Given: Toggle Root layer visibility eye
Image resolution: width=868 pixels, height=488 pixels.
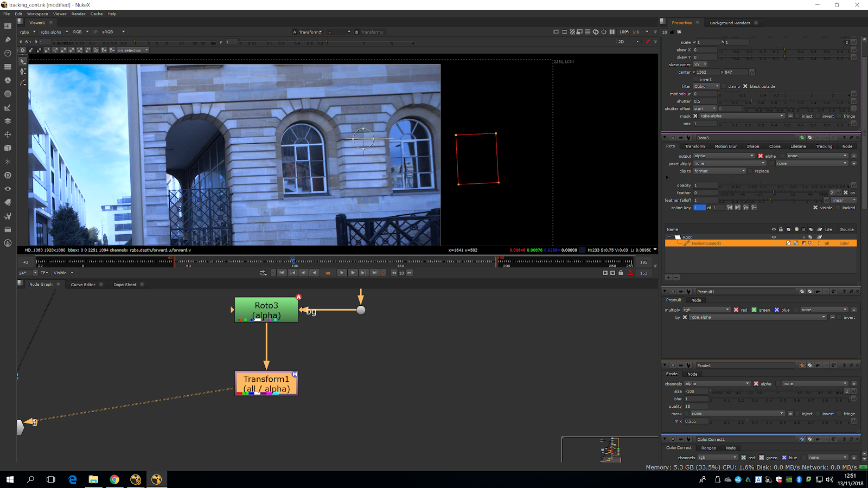Looking at the screenshot, I should tap(774, 237).
